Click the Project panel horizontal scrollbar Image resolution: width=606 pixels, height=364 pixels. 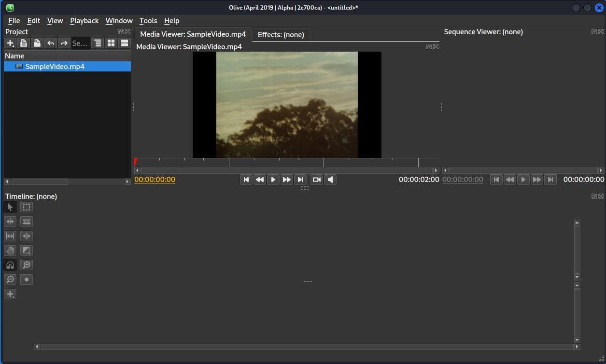(x=67, y=182)
